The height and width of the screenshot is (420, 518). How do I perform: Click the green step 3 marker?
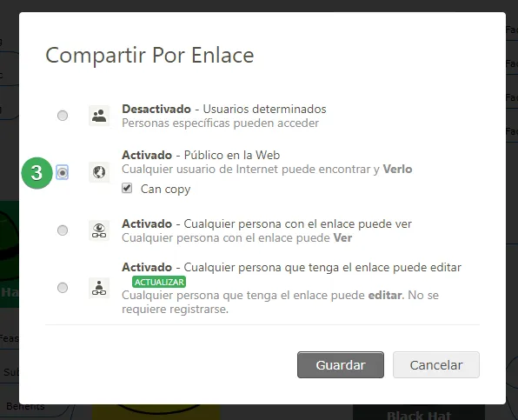pyautogui.click(x=37, y=173)
